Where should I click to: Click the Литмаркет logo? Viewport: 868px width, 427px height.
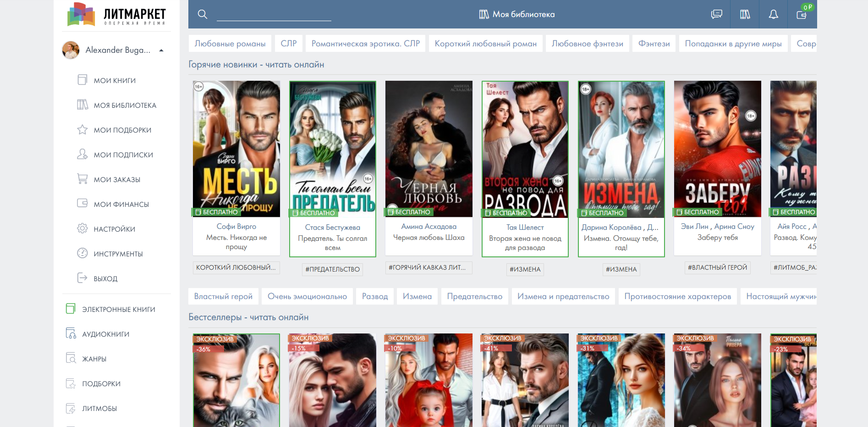(116, 15)
